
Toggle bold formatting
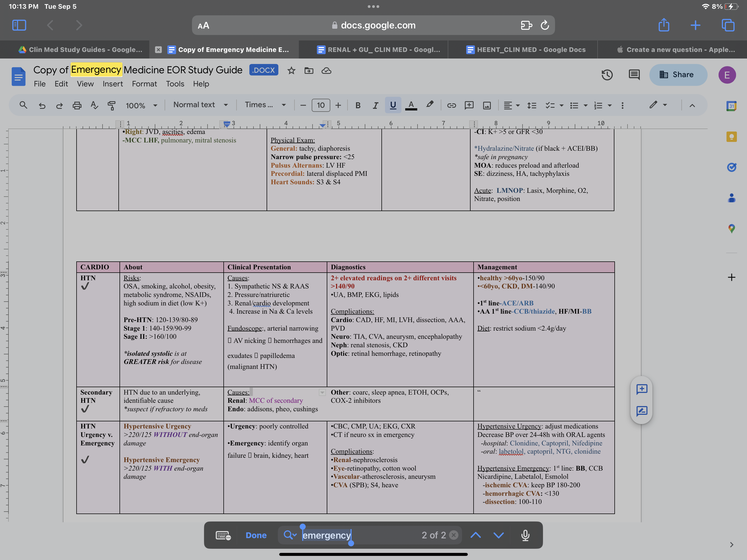point(358,105)
